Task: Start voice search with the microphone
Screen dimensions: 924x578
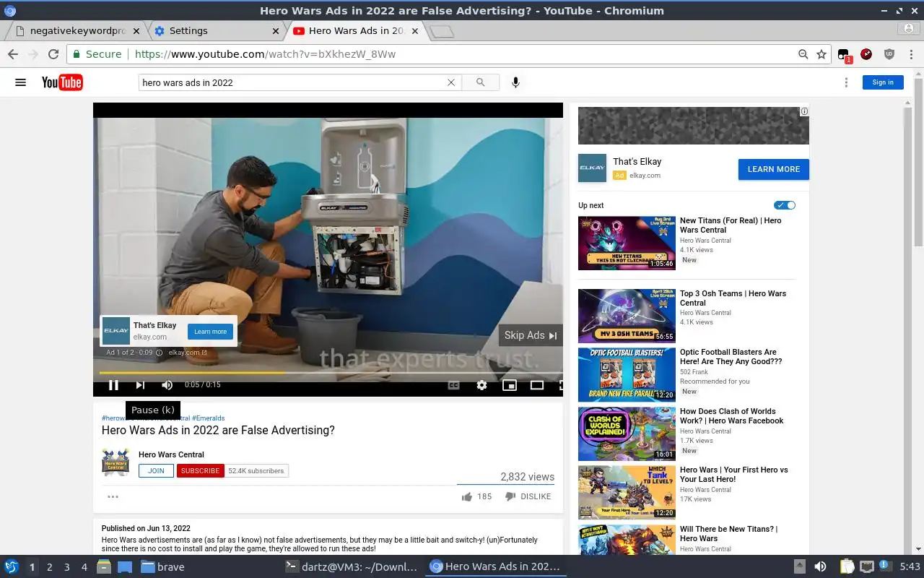Action: (515, 82)
